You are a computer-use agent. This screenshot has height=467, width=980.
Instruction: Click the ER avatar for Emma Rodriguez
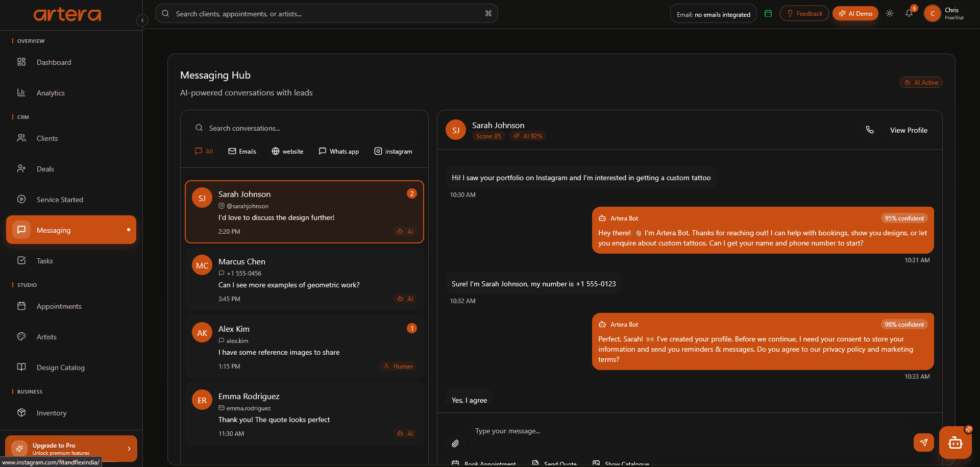[x=202, y=400]
